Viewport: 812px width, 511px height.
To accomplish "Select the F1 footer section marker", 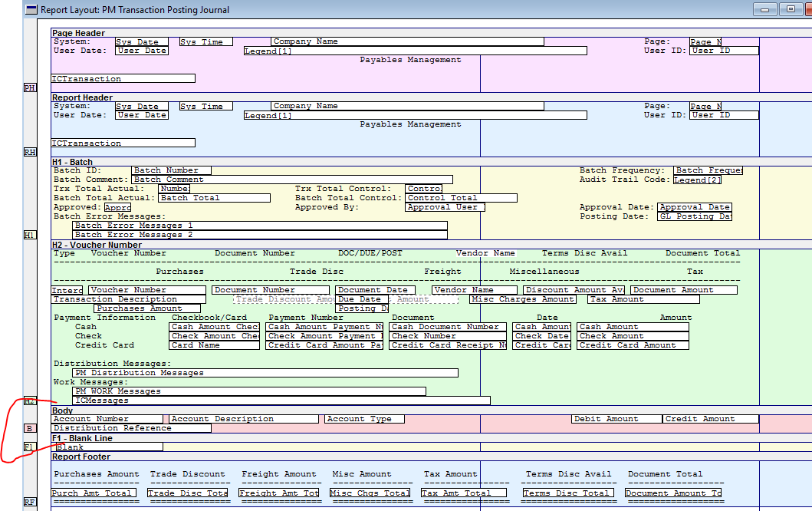I will 29,447.
